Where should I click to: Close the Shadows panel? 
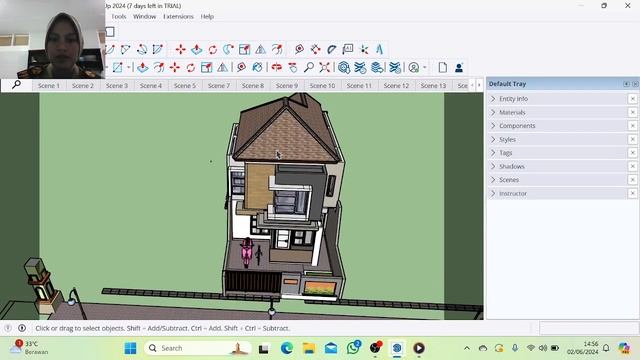[x=633, y=166]
